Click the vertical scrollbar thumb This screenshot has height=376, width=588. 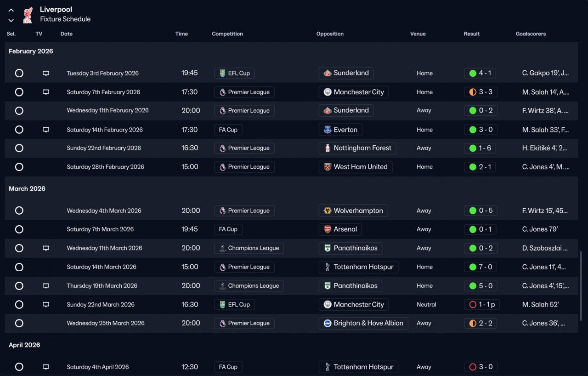click(x=581, y=285)
